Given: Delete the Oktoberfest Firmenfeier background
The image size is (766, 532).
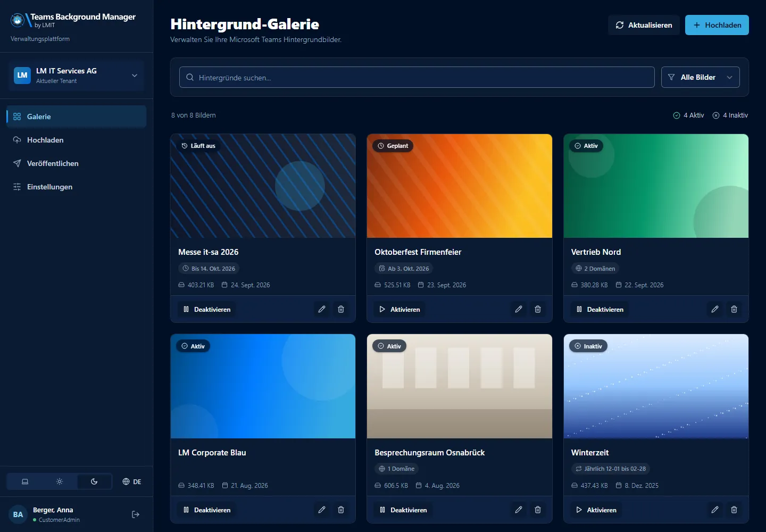Looking at the screenshot, I should tap(538, 309).
